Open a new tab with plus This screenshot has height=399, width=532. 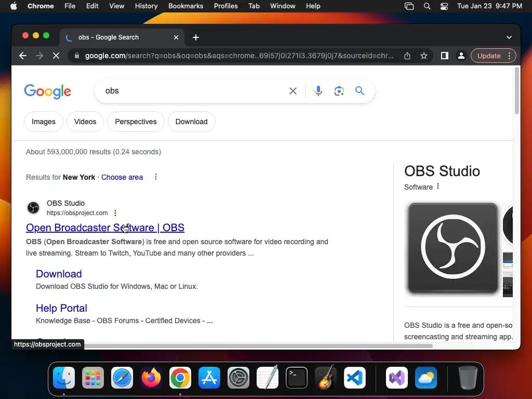coord(196,37)
